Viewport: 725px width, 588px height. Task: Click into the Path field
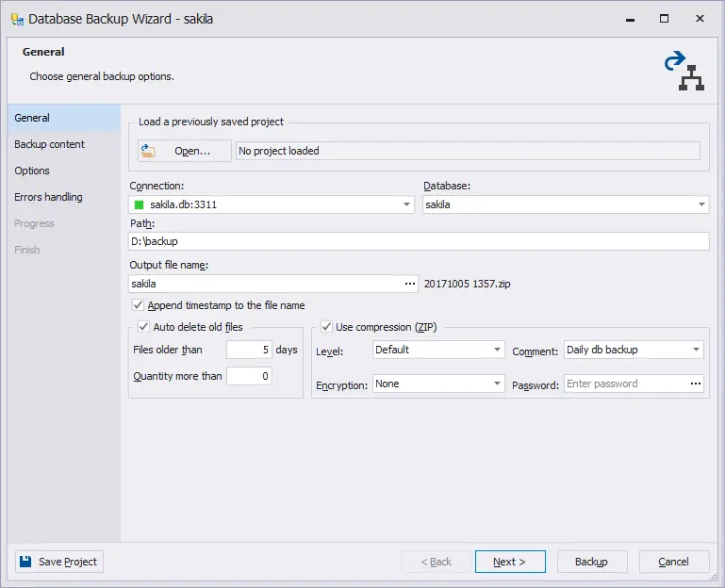pyautogui.click(x=419, y=241)
